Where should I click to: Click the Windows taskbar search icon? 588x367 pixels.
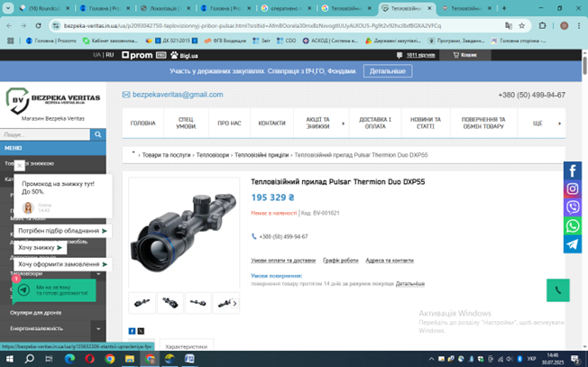(x=29, y=359)
